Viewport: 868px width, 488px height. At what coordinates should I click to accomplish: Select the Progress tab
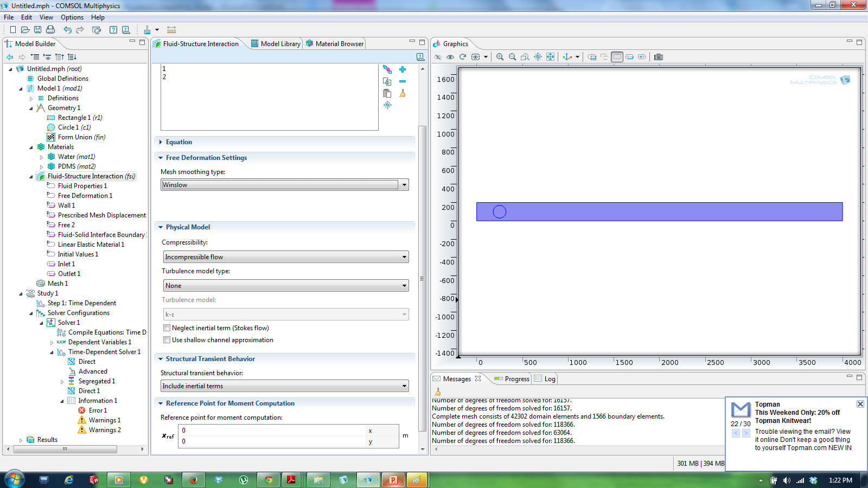(x=516, y=379)
